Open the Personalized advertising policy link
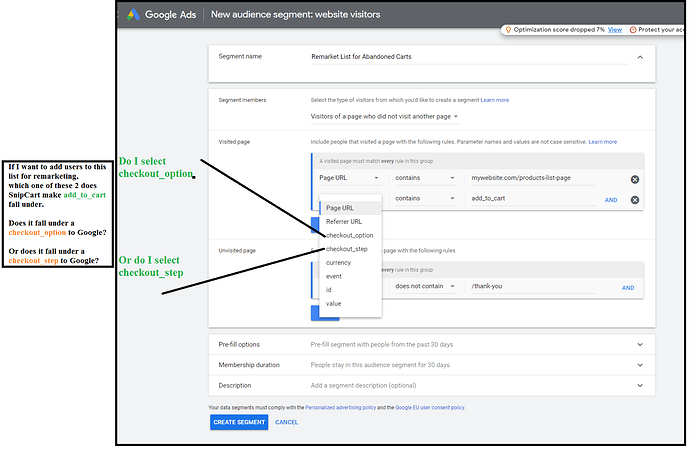 341,408
